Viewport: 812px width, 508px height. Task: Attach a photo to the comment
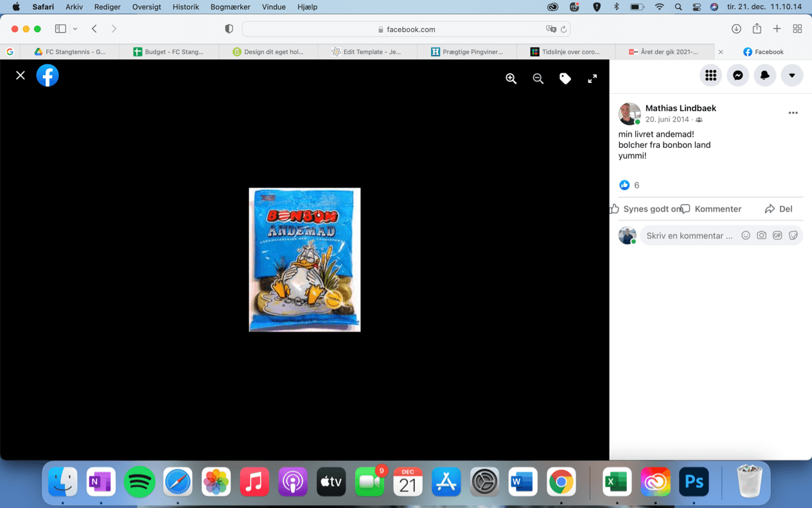[761, 235]
